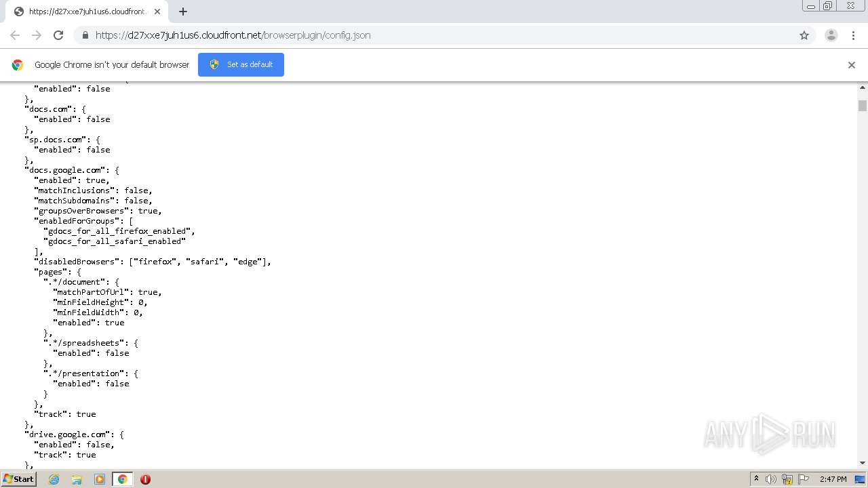Click the browser back arrow

pyautogui.click(x=15, y=35)
